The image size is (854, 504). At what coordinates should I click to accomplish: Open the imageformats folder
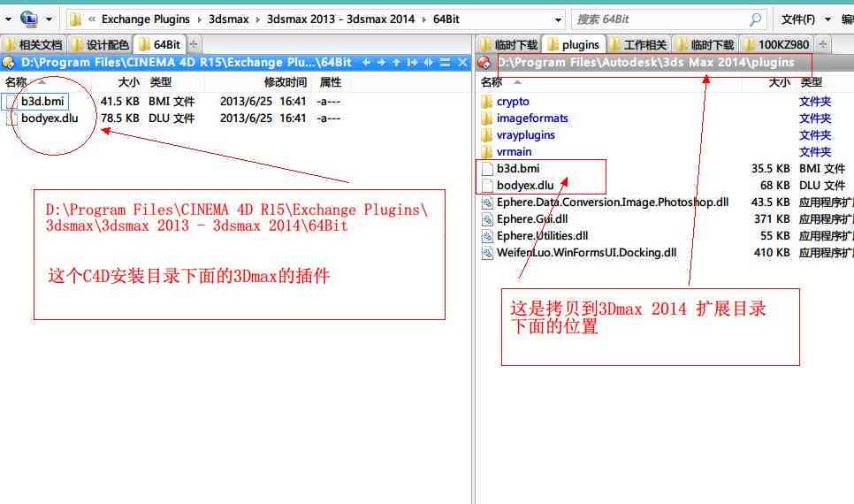click(532, 118)
